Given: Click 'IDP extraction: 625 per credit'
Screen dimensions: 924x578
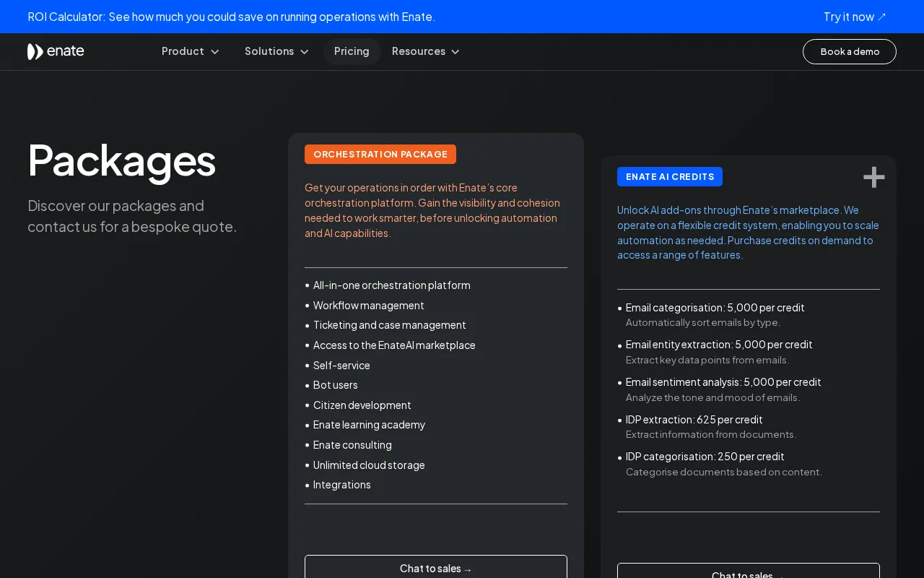Looking at the screenshot, I should point(694,420).
